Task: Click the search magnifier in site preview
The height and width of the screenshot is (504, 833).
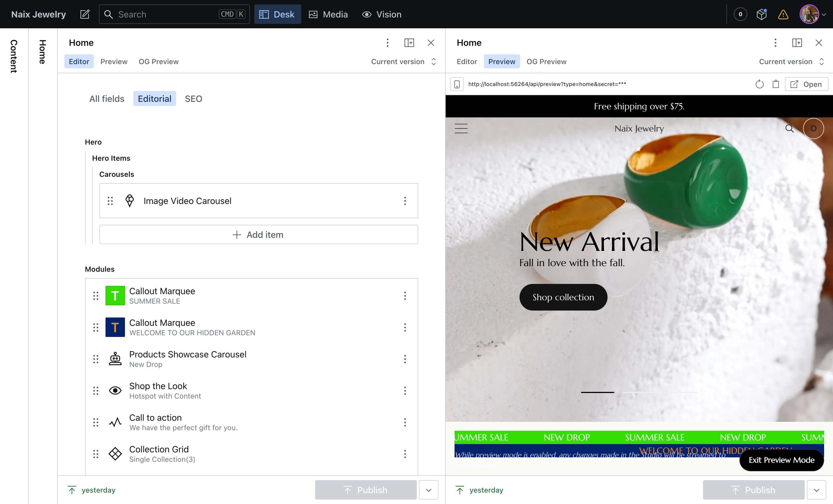Action: tap(789, 128)
